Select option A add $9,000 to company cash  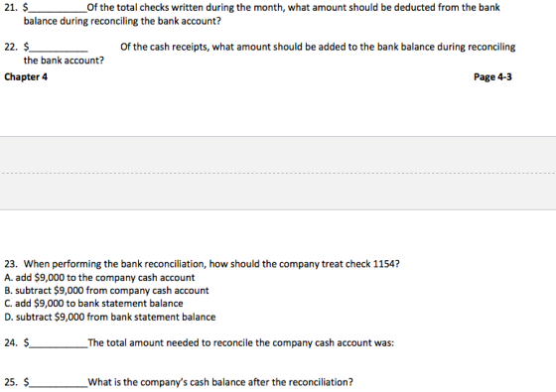(x=99, y=277)
